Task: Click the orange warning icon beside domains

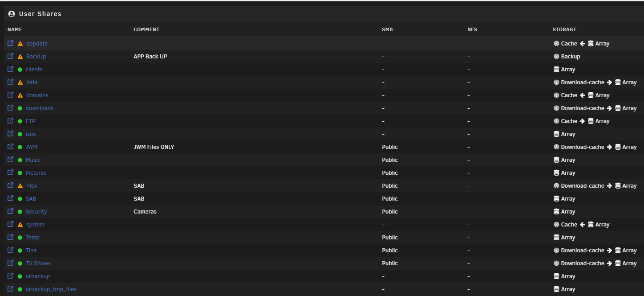Action: pyautogui.click(x=20, y=95)
